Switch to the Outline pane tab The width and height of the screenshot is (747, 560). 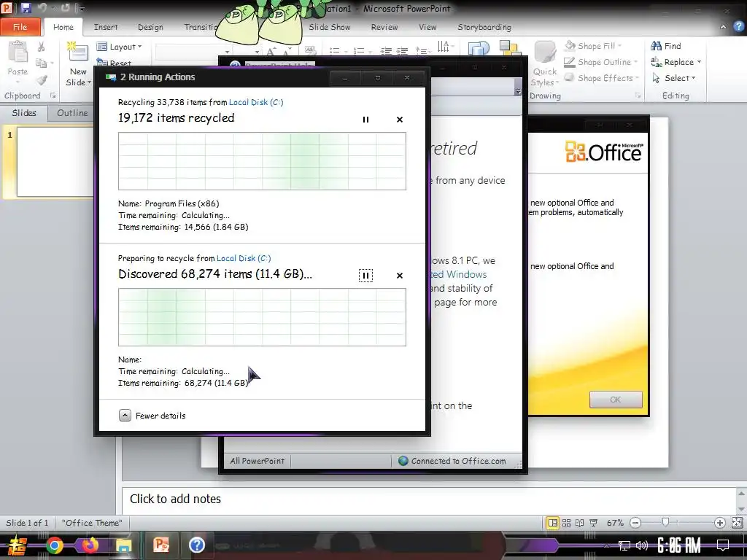(72, 113)
